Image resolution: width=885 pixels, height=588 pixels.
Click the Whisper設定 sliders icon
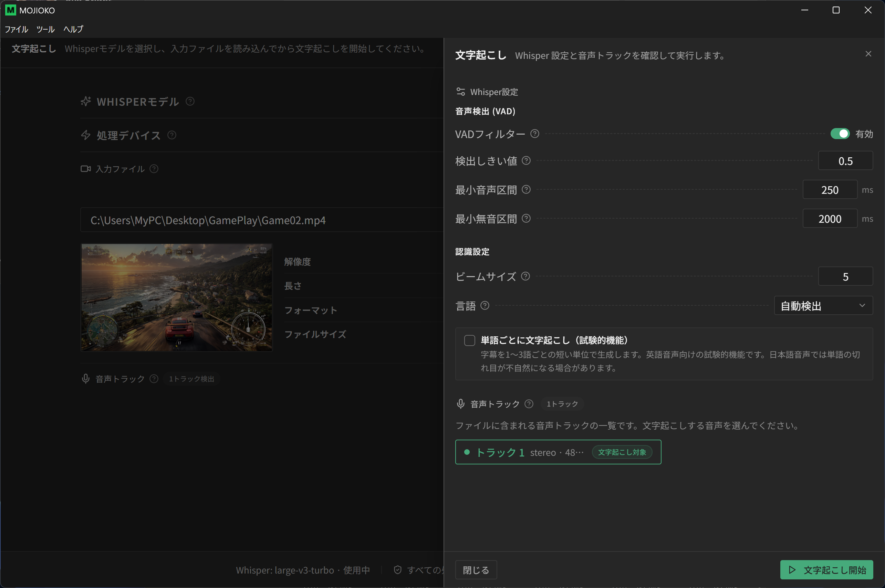pyautogui.click(x=460, y=92)
